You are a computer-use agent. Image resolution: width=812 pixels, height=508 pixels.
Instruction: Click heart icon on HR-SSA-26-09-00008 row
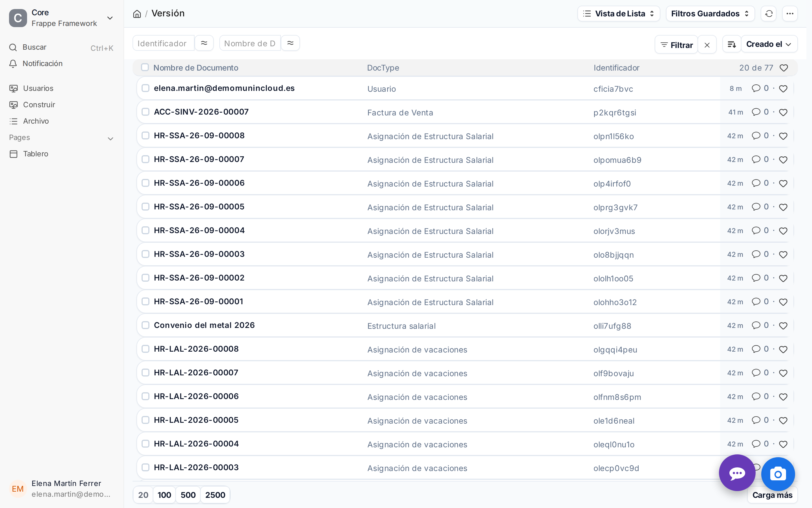click(783, 136)
